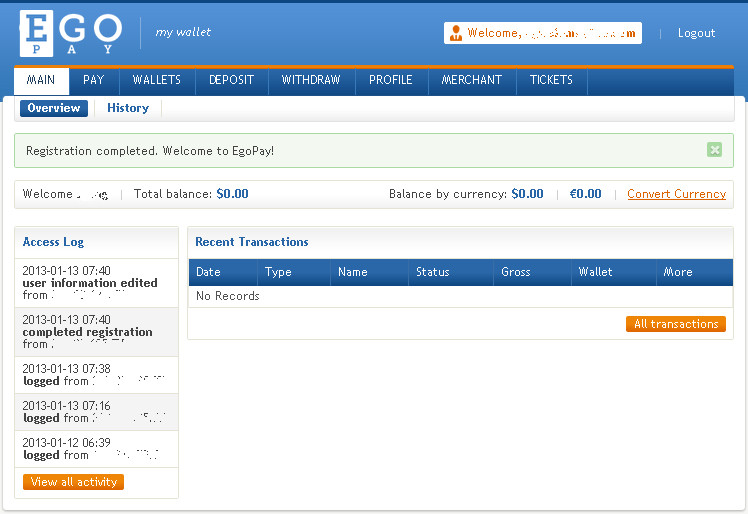Open the MAIN tab
The image size is (748, 514).
point(41,80)
